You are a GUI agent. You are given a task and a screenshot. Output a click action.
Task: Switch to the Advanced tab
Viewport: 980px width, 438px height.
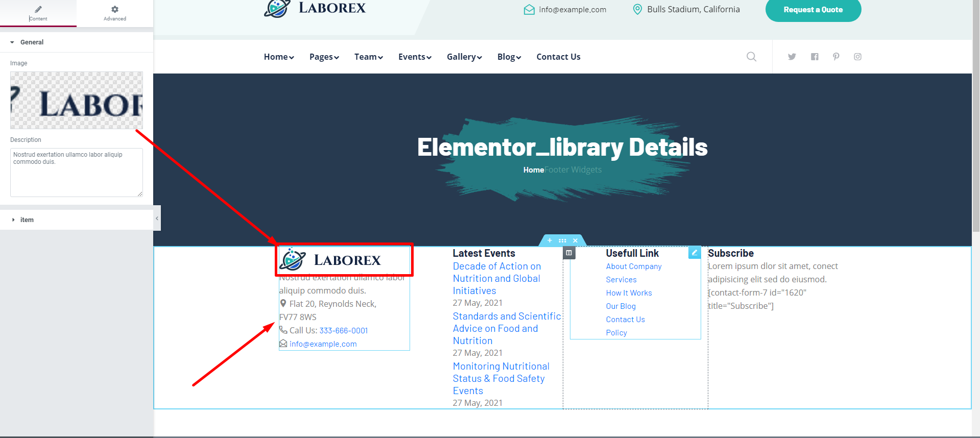[115, 13]
